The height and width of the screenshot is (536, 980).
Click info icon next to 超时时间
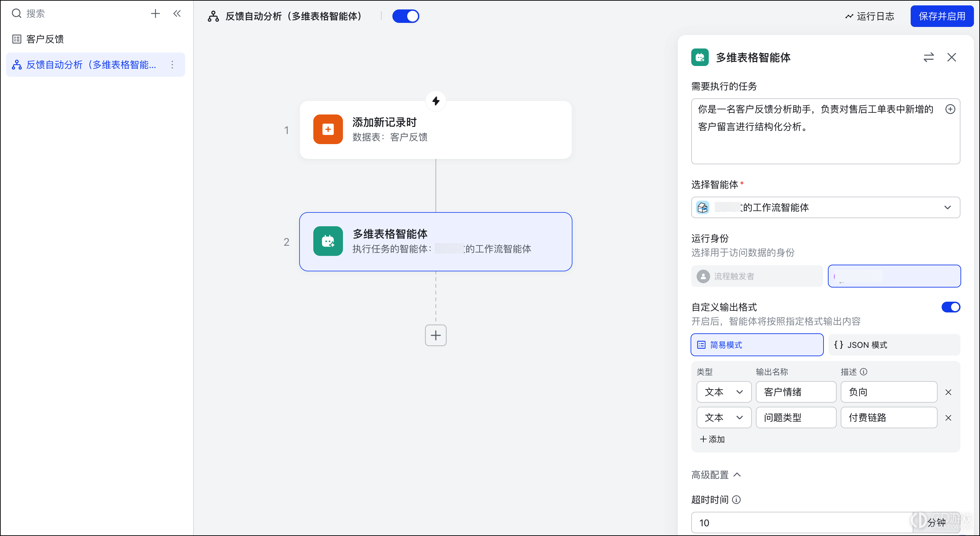click(x=736, y=500)
